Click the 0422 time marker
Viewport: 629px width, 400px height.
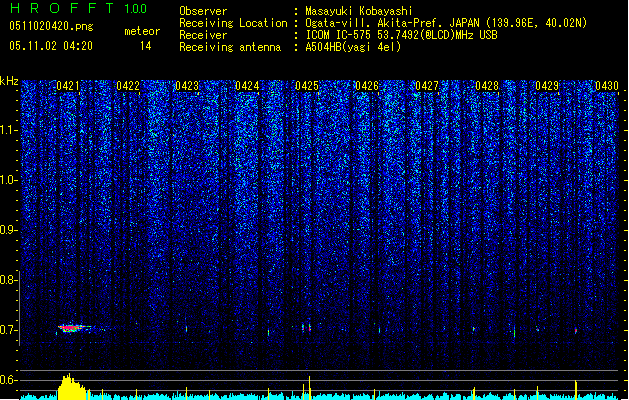coord(128,86)
